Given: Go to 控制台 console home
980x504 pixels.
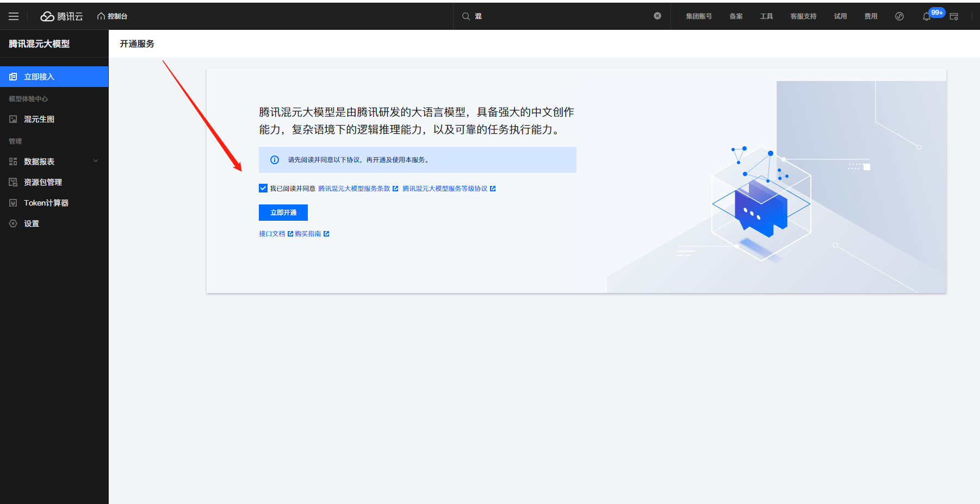Looking at the screenshot, I should click(x=113, y=16).
